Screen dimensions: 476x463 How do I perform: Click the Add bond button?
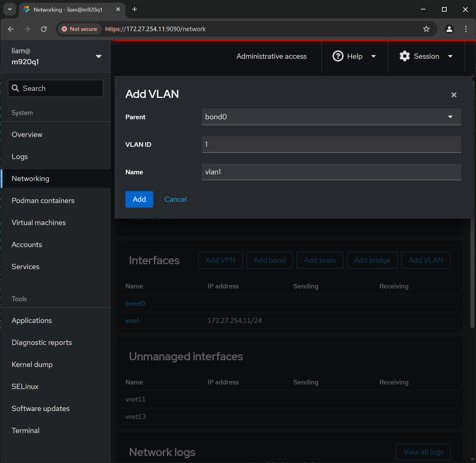(x=270, y=260)
